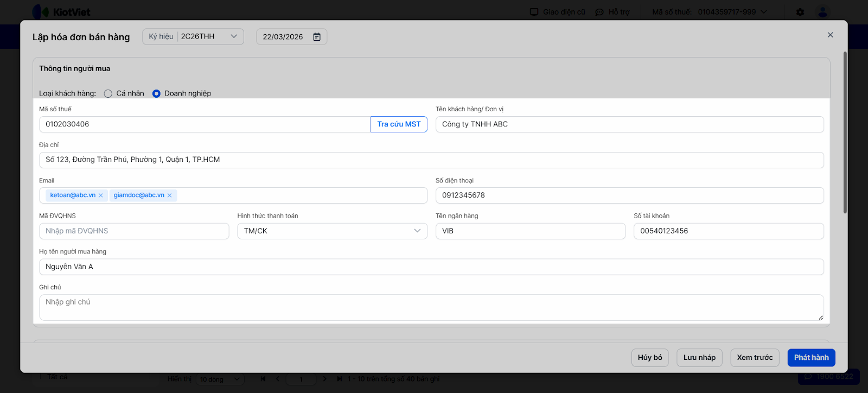Remove the giamdoc@abc.vn email tag
This screenshot has width=868, height=393.
tap(170, 195)
